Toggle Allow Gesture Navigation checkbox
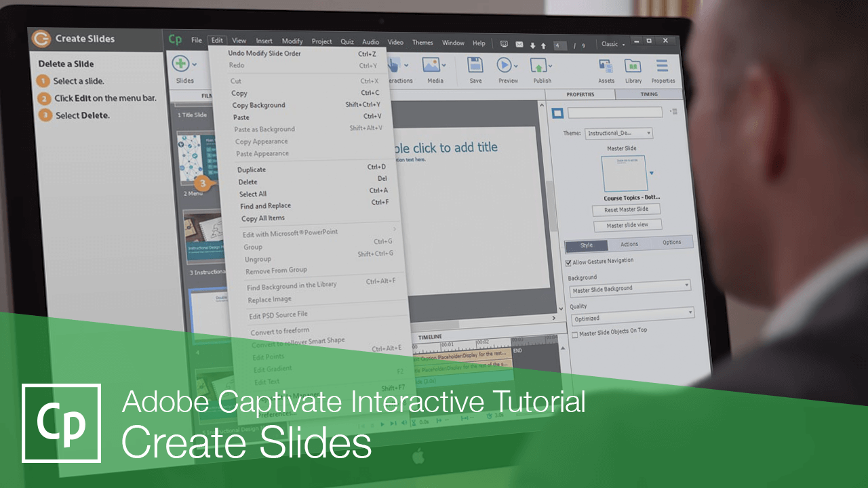868x488 pixels. (568, 262)
